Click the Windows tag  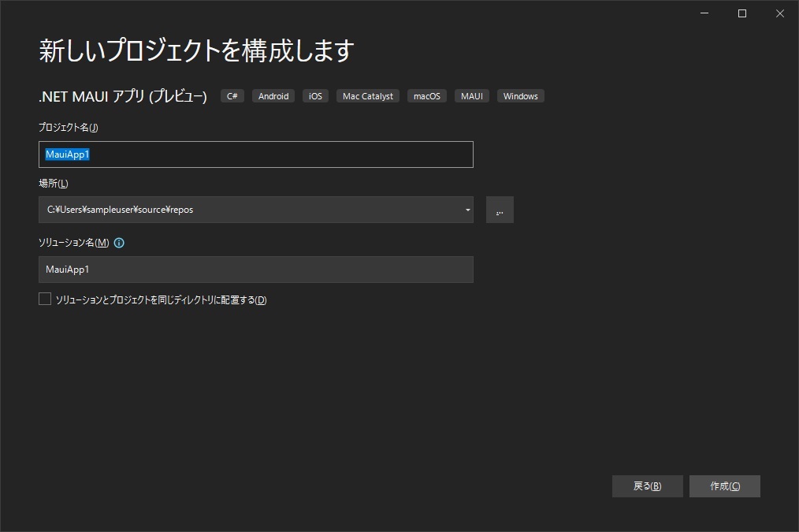click(x=521, y=96)
